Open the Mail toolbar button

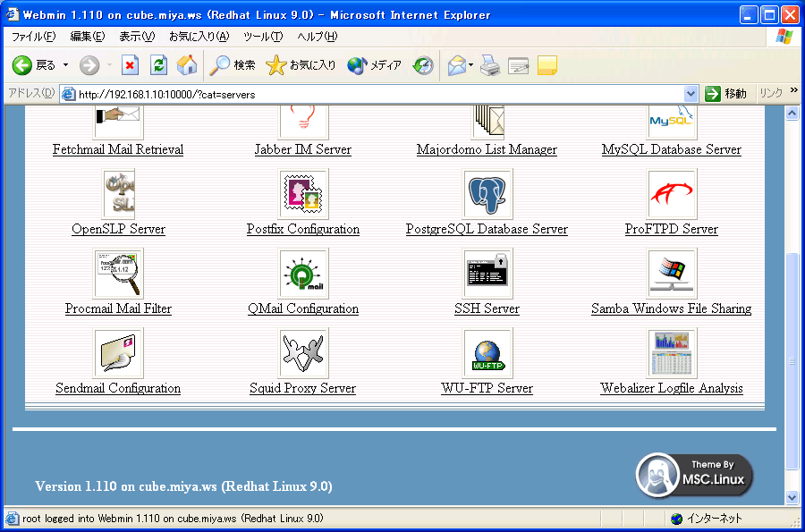(456, 65)
